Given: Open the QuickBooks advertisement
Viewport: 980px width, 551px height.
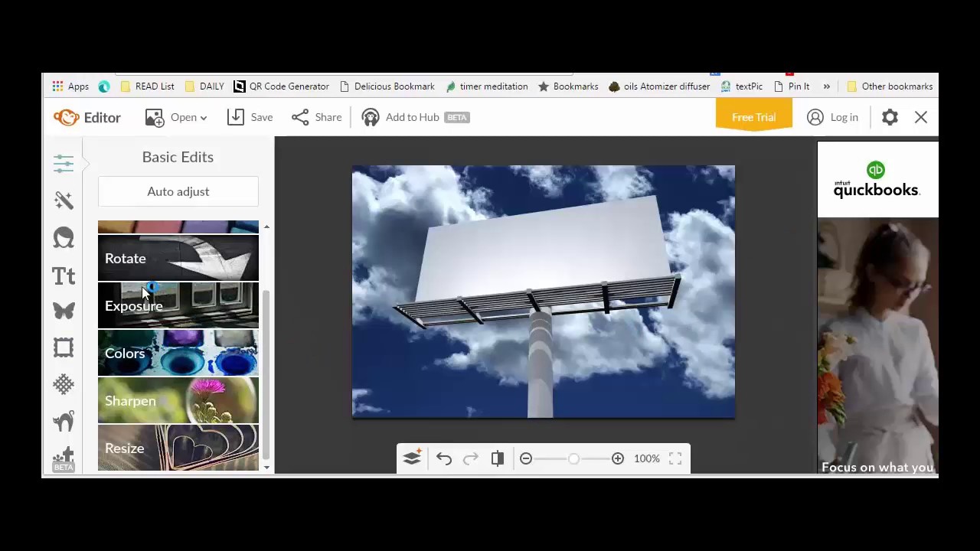Looking at the screenshot, I should pos(877,308).
